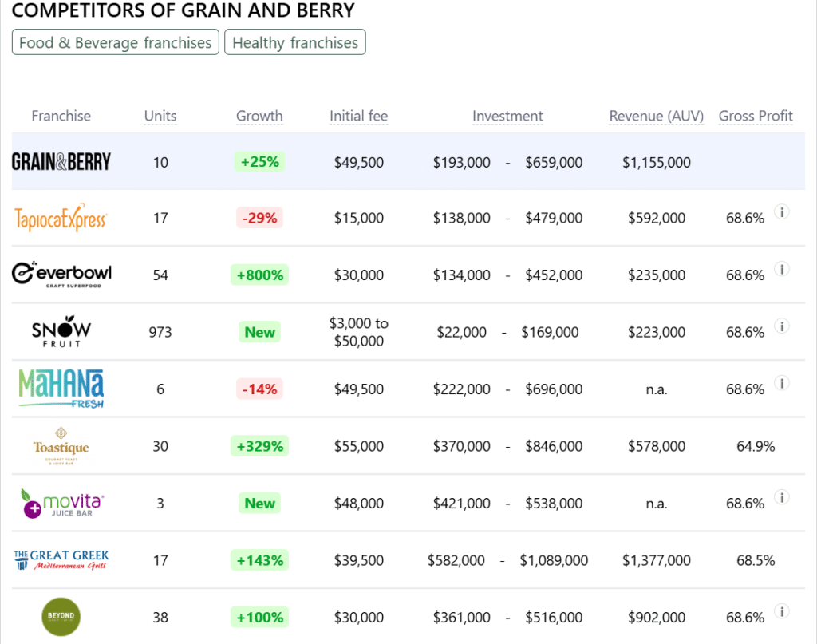Image resolution: width=817 pixels, height=644 pixels.
Task: Click the New badge in Snow Fruit row
Action: [259, 332]
